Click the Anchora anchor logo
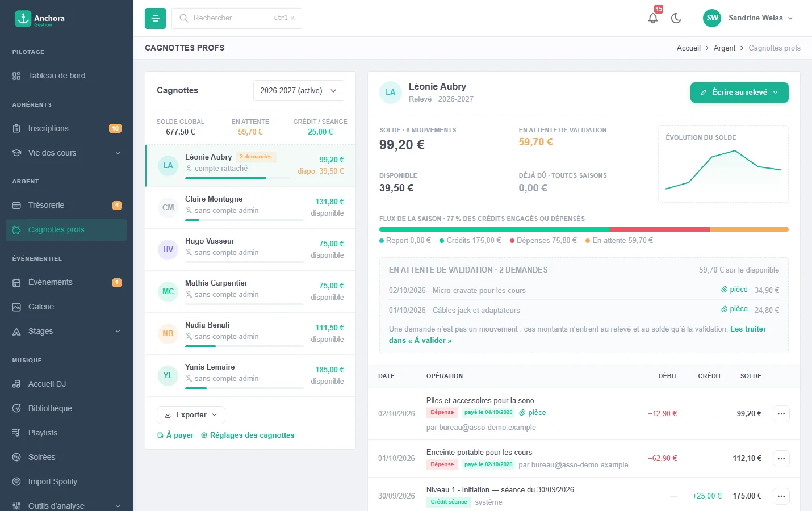 pos(23,18)
